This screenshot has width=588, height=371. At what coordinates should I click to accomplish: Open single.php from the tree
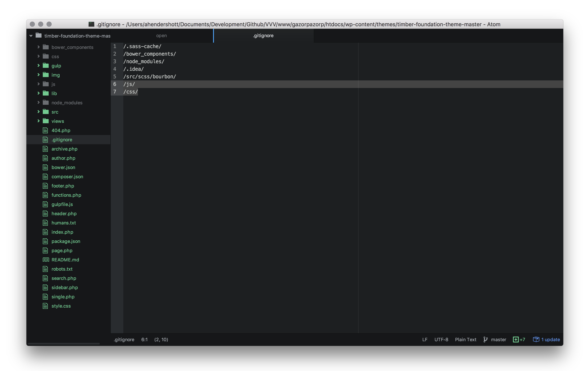click(63, 296)
